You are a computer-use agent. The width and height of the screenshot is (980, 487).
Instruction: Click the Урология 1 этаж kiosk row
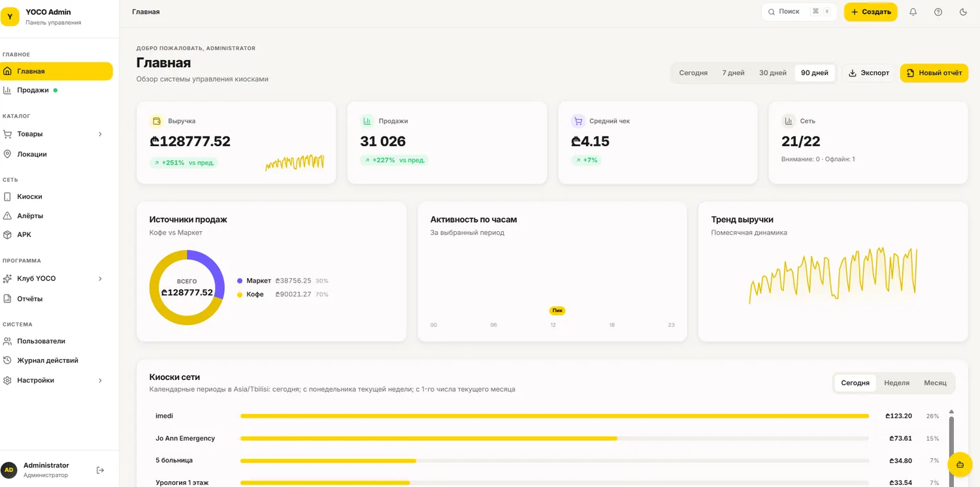click(x=547, y=482)
